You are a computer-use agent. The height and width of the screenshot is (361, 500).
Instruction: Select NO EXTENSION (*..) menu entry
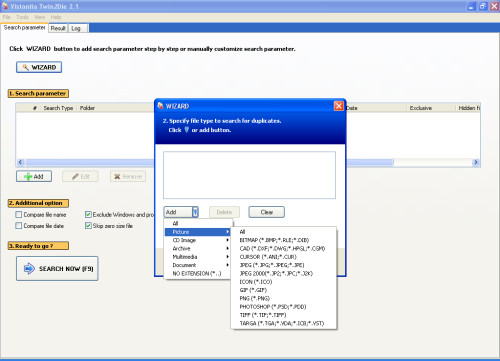pyautogui.click(x=198, y=273)
